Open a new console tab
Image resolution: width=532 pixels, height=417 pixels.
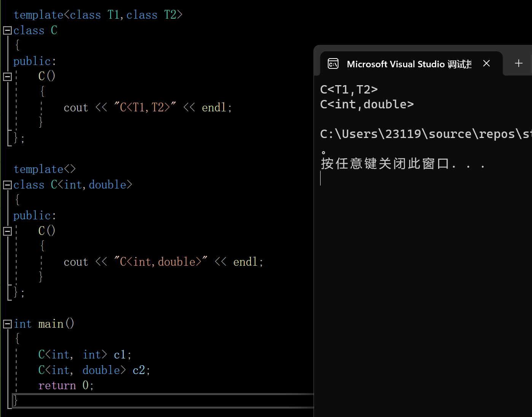pyautogui.click(x=518, y=63)
